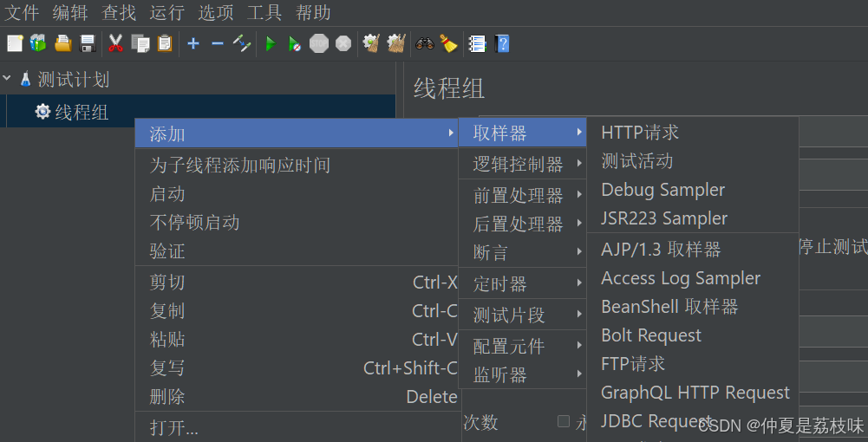Click the New test plan icon
Image resolution: width=868 pixels, height=442 pixels.
(x=15, y=43)
